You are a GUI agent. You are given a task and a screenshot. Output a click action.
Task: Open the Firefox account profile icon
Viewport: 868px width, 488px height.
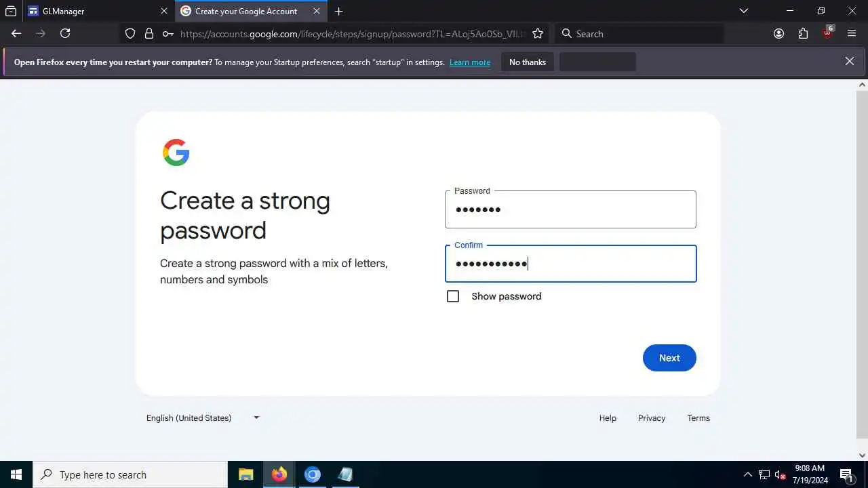(778, 33)
